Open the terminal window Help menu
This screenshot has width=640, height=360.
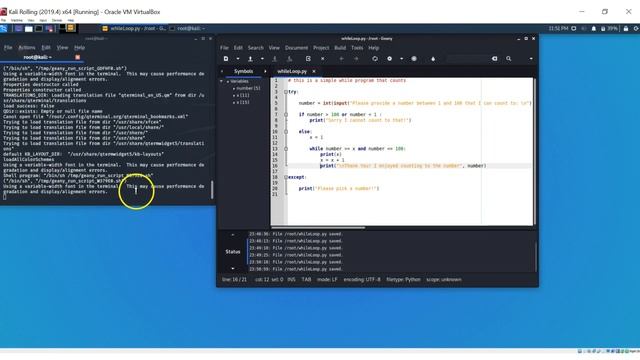click(x=79, y=47)
